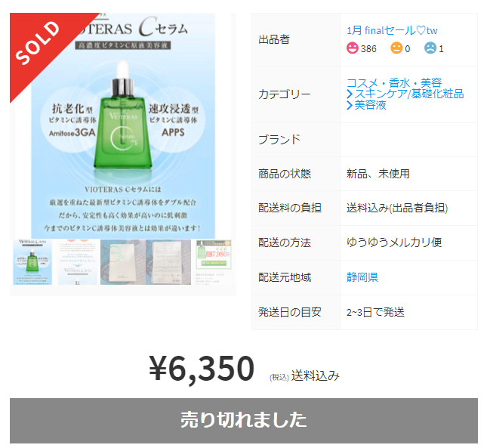Click the 386 good ratings count
Image resolution: width=490 pixels, height=448 pixels.
(368, 49)
